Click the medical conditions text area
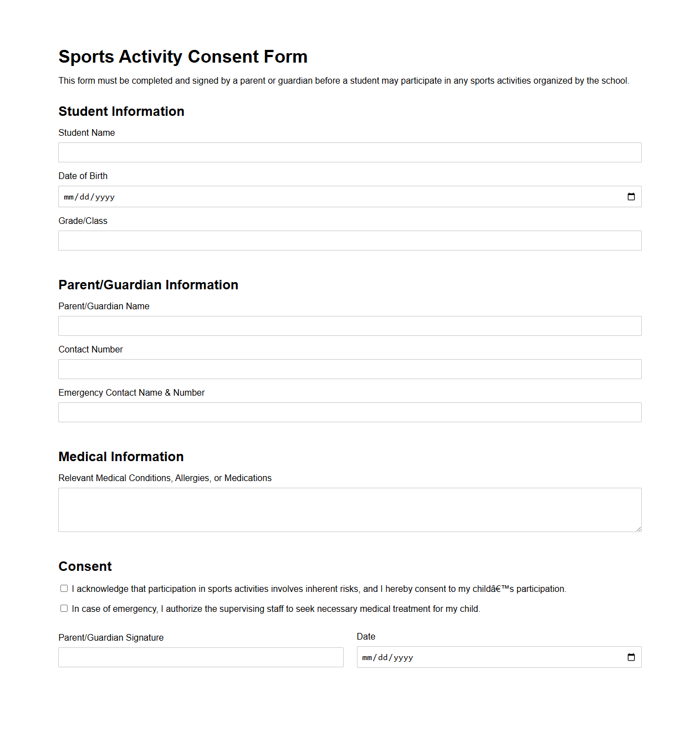The height and width of the screenshot is (741, 700). coord(349,509)
